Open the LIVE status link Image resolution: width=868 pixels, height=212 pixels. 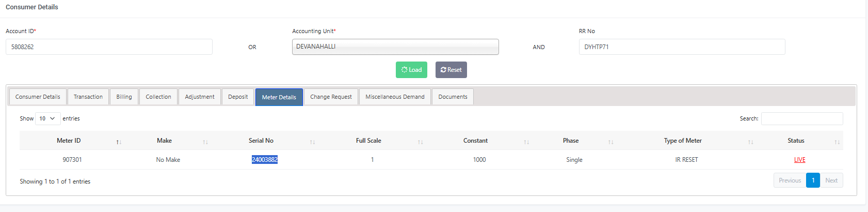pos(799,160)
